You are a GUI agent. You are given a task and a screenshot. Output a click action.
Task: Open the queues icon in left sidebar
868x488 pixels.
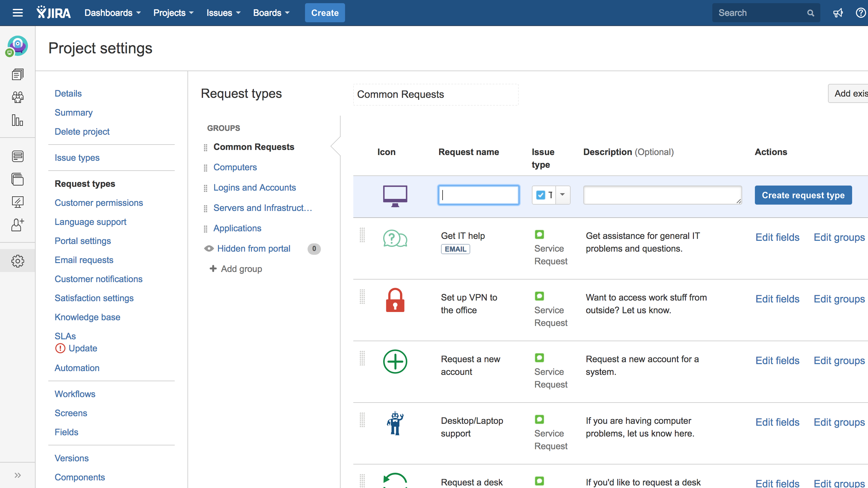pos(17,74)
